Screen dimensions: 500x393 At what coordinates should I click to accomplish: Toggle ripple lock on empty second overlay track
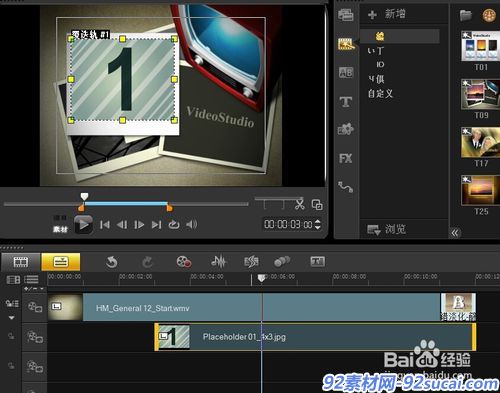(11, 366)
